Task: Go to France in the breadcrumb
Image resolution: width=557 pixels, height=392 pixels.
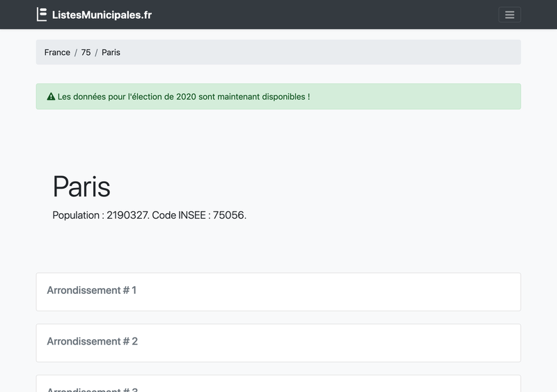Action: [x=57, y=52]
